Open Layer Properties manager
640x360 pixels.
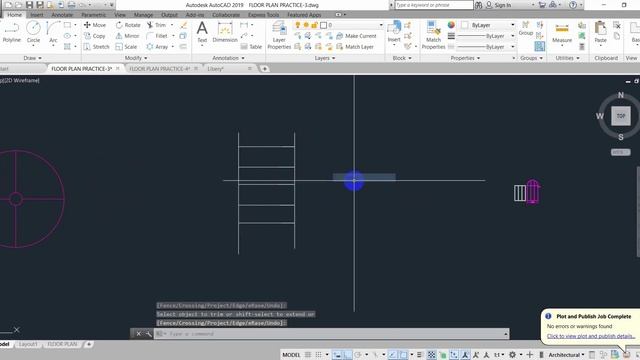tap(279, 36)
